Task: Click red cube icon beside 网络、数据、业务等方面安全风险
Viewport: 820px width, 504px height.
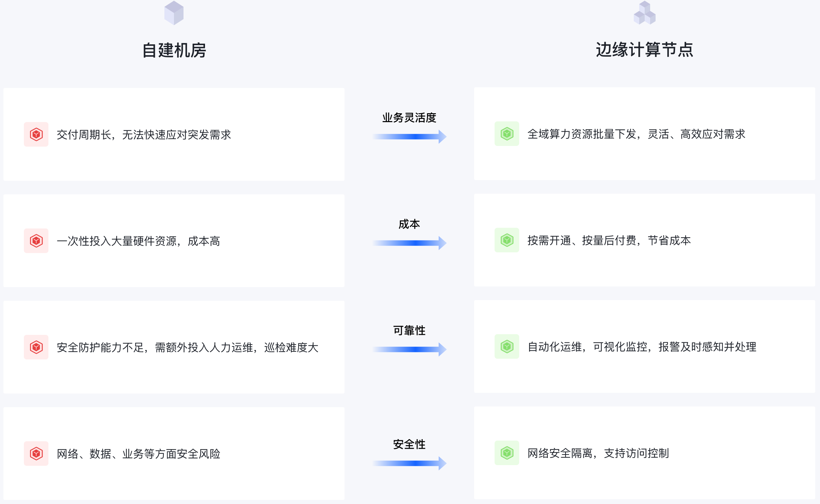Action: [x=36, y=454]
